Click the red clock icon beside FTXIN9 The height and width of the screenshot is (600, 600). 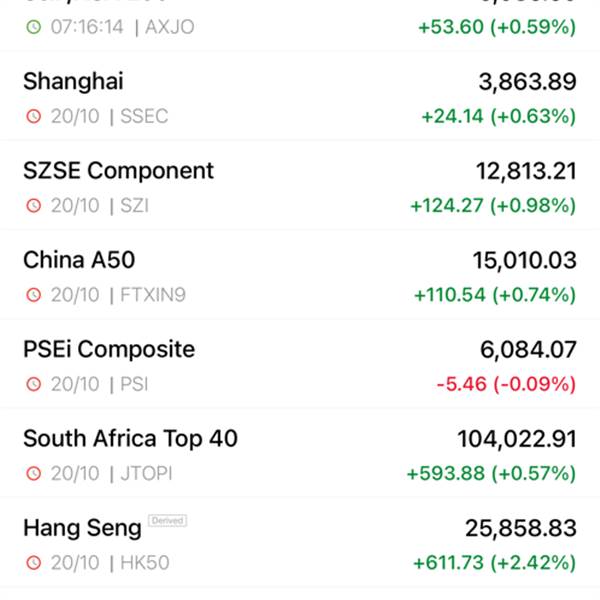(34, 295)
